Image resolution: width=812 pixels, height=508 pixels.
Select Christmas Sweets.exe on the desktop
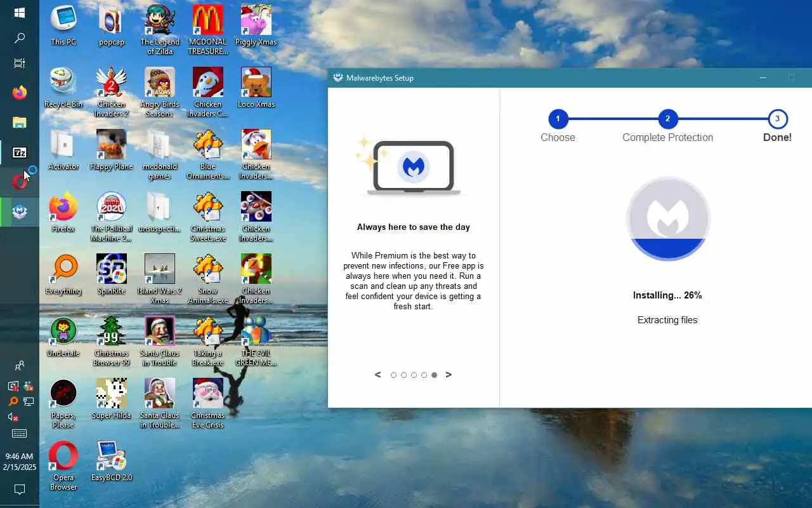pos(208,217)
